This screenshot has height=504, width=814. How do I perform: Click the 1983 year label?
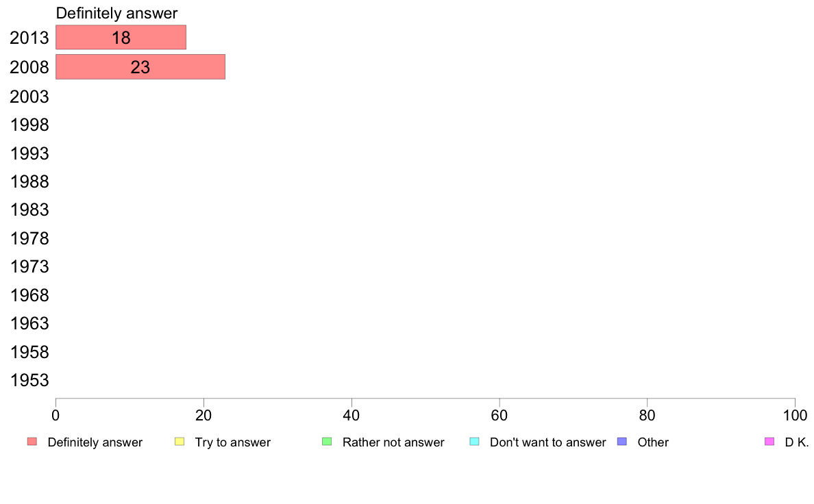(29, 210)
